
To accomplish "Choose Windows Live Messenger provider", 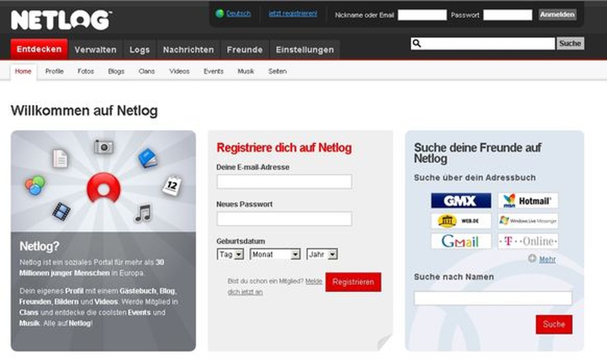I will [x=528, y=221].
